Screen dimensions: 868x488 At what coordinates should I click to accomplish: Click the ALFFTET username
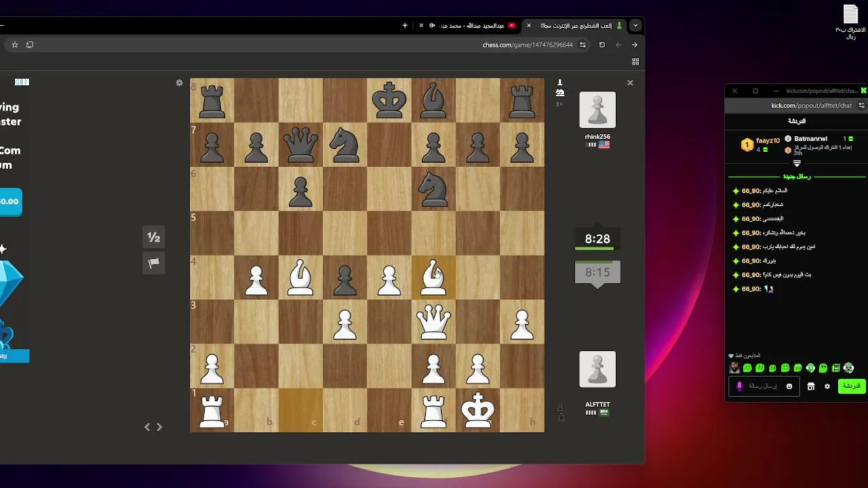click(597, 405)
